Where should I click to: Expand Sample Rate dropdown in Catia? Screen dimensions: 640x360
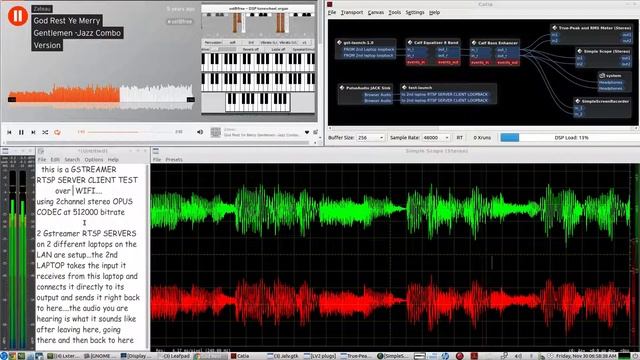click(x=436, y=138)
